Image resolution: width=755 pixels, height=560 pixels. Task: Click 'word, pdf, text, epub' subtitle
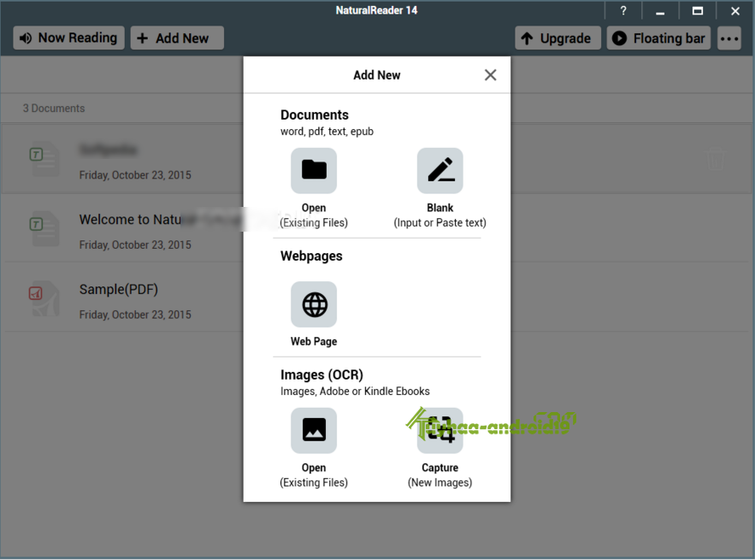coord(327,132)
